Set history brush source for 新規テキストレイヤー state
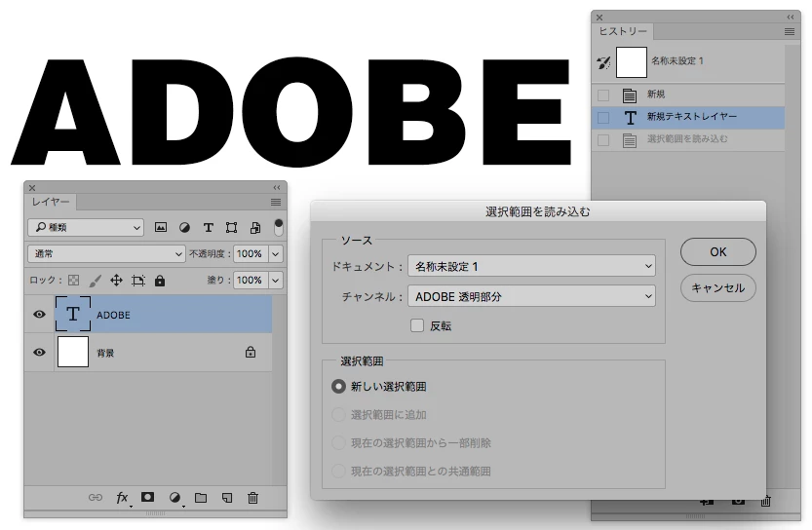Image resolution: width=812 pixels, height=530 pixels. tap(603, 118)
